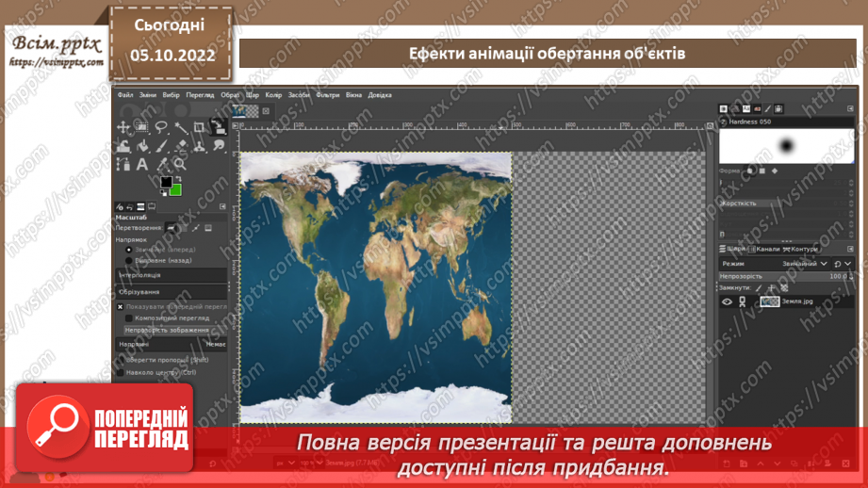Screen dimensions: 868x488
Task: Select the Zoom magnifier tool
Action: point(179,164)
